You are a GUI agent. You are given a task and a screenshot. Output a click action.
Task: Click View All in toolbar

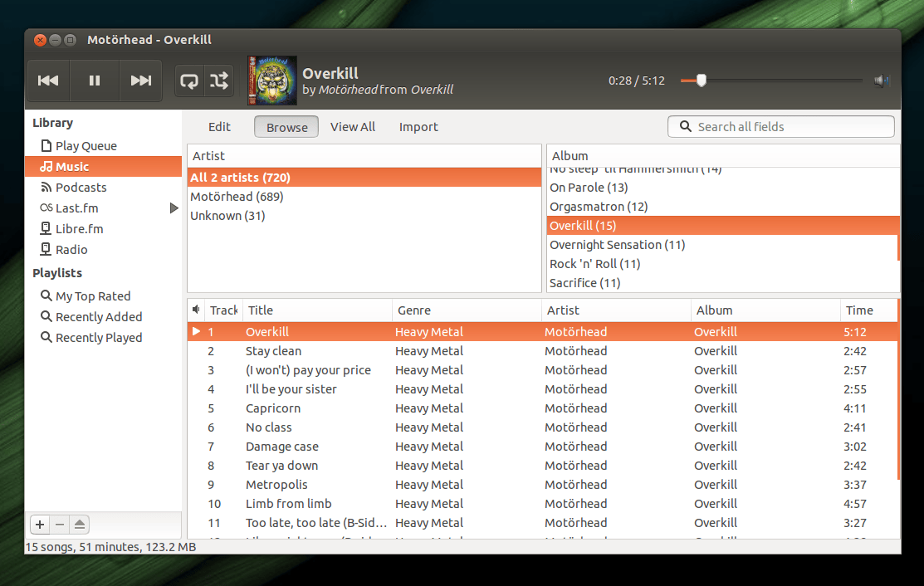[353, 127]
